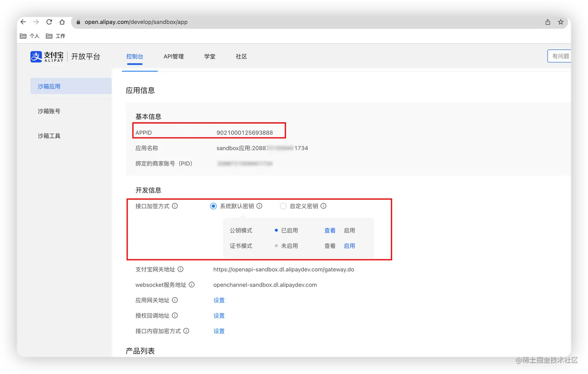Open the 学堂 tab
Screen dimensions: 588x374
[210, 57]
